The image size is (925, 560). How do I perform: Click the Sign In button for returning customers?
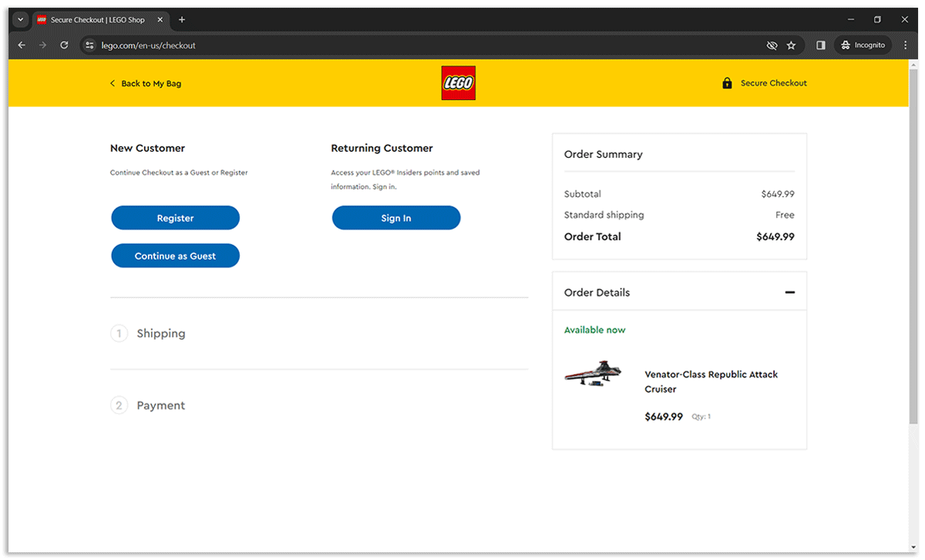pos(395,217)
